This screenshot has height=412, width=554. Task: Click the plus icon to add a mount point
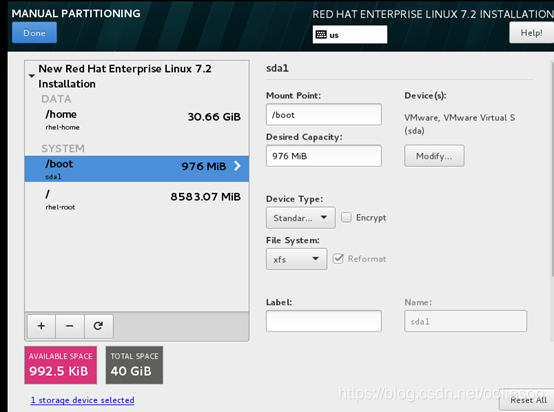click(41, 326)
